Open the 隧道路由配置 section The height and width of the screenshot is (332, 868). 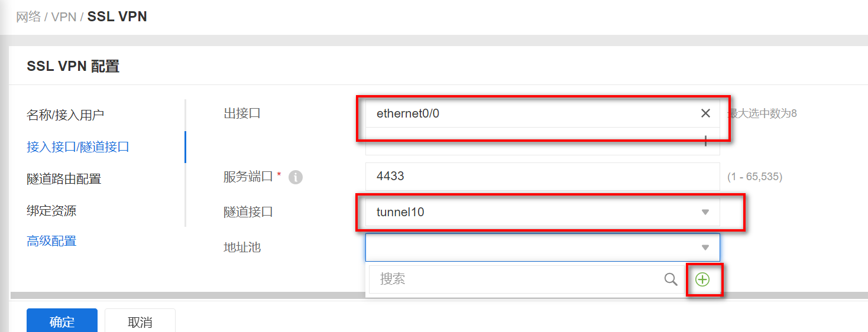pyautogui.click(x=64, y=178)
